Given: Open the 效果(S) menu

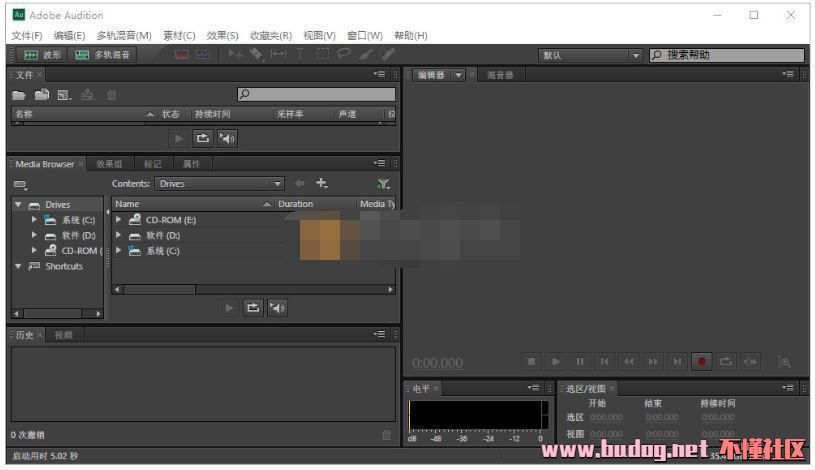Looking at the screenshot, I should click(222, 36).
